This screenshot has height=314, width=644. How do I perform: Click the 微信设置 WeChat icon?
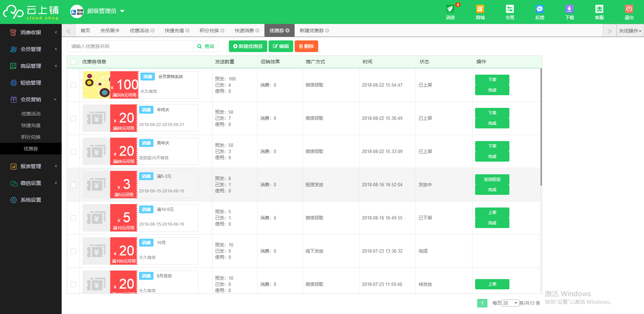click(x=13, y=183)
